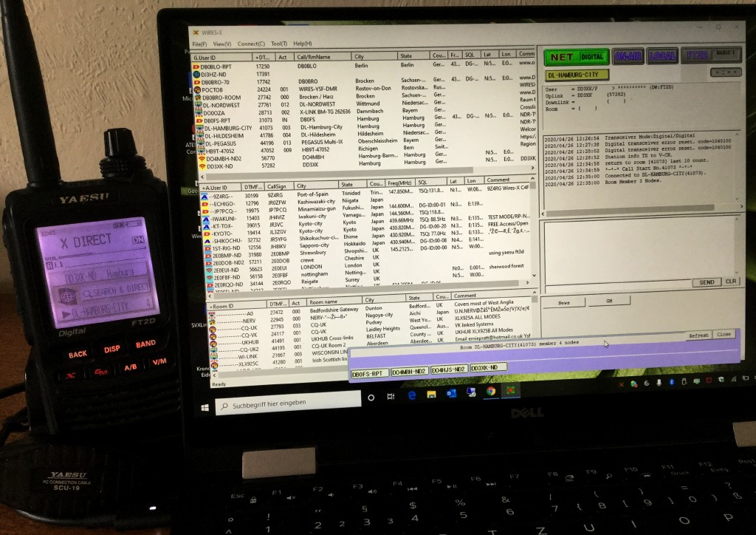The image size is (756, 535).
Task: Select DO4MBH-ND2 member in room popup
Action: pos(409,372)
